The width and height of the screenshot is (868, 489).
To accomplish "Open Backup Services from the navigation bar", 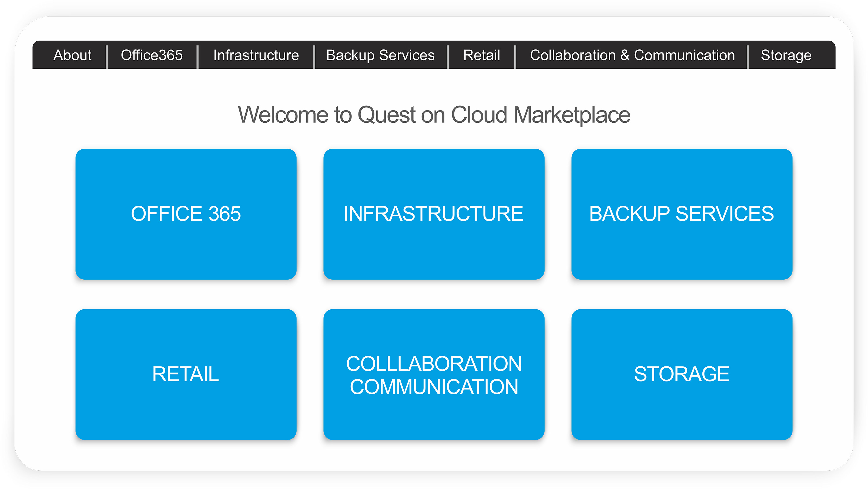I will pos(380,55).
